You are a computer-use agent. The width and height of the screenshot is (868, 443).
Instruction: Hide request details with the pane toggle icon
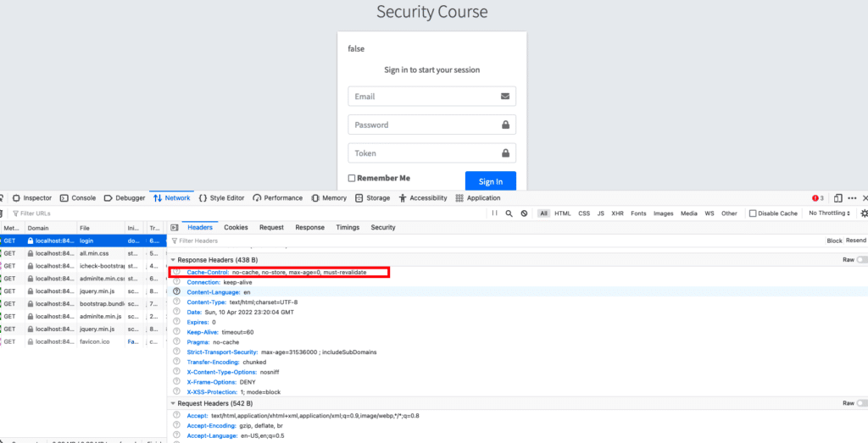click(x=174, y=228)
